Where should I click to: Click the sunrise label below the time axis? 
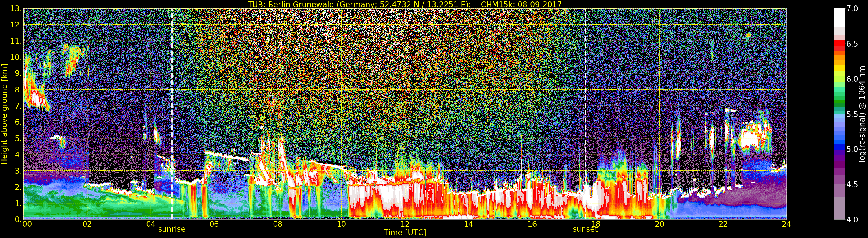(172, 229)
